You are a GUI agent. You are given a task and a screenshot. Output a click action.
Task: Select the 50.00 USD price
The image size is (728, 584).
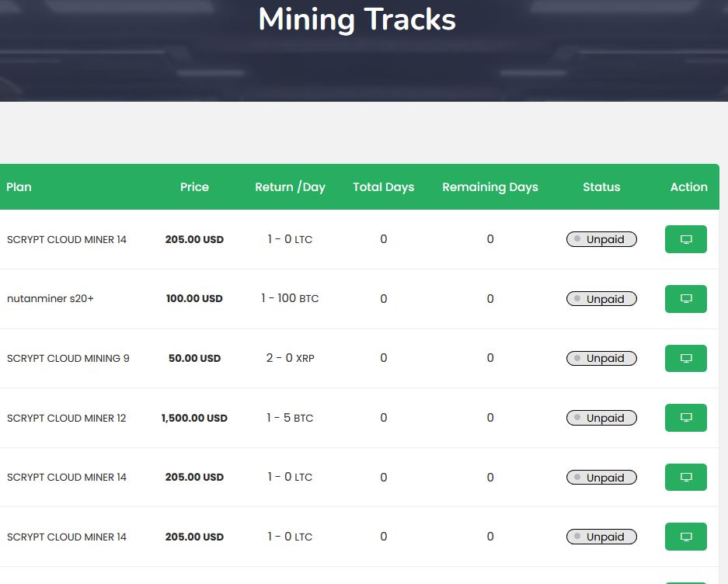[x=194, y=358]
